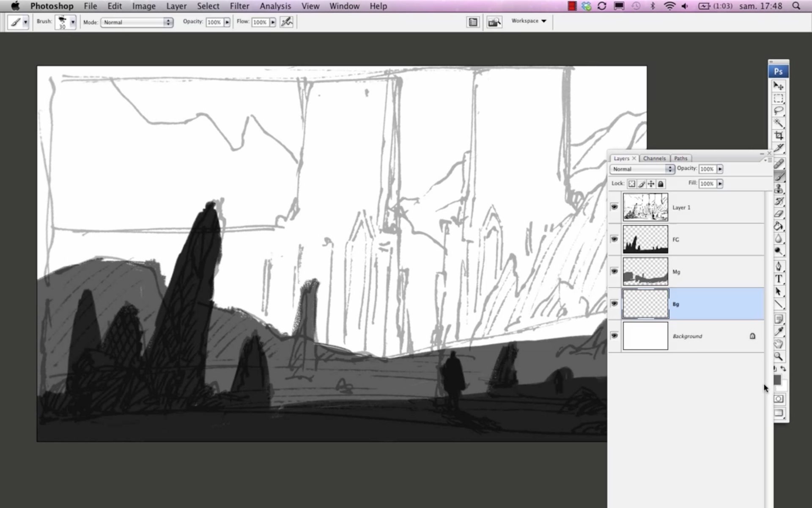
Task: Open the brush Mode dropdown
Action: (x=137, y=22)
